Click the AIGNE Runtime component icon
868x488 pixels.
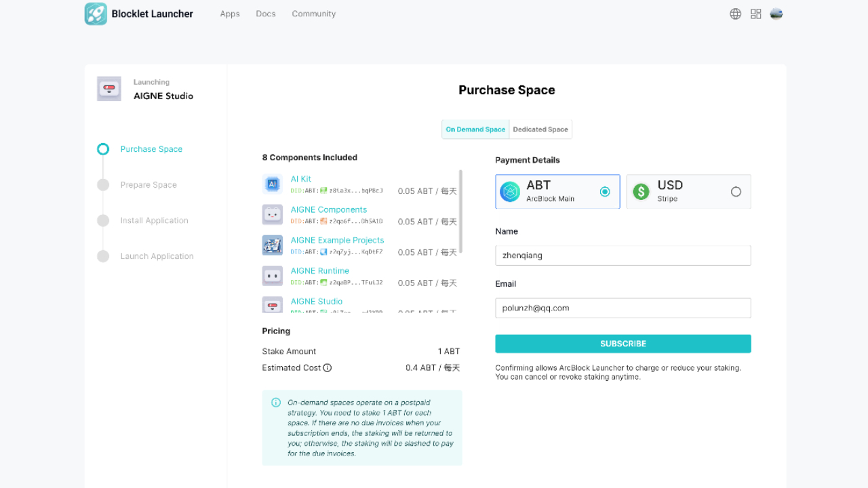[272, 275]
